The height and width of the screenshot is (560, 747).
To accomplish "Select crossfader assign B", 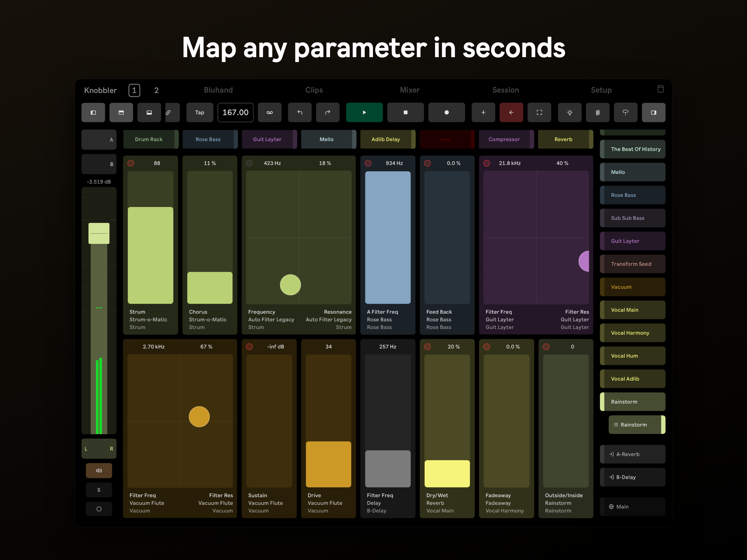I will [99, 164].
